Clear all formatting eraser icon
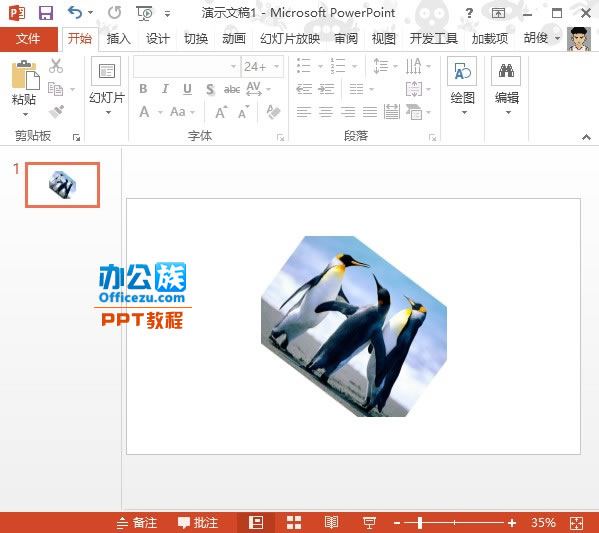599x533 pixels. pyautogui.click(x=274, y=112)
